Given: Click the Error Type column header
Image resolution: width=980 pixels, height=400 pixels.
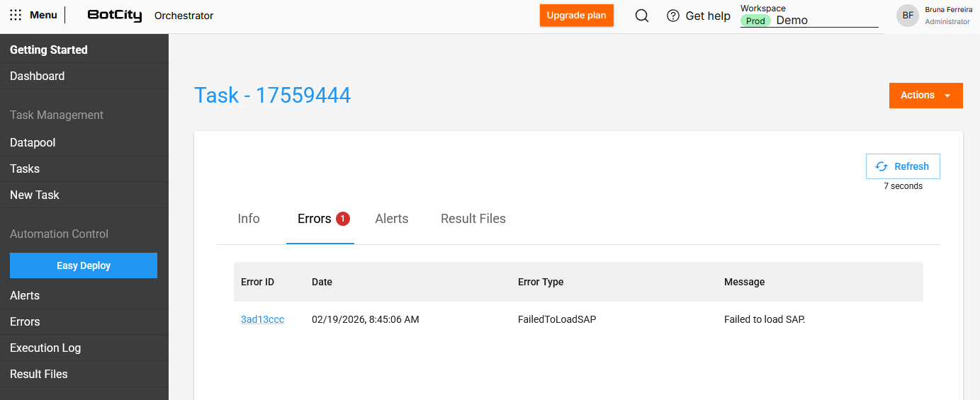Looking at the screenshot, I should pyautogui.click(x=541, y=282).
